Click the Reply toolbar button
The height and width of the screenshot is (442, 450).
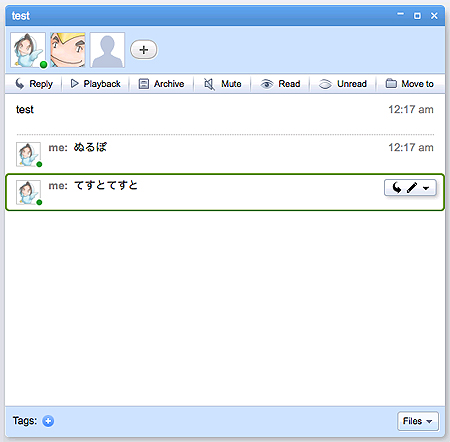point(34,84)
